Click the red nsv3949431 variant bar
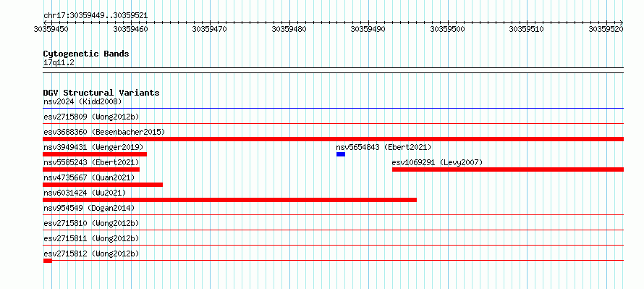The width and height of the screenshot is (644, 289). coord(95,154)
